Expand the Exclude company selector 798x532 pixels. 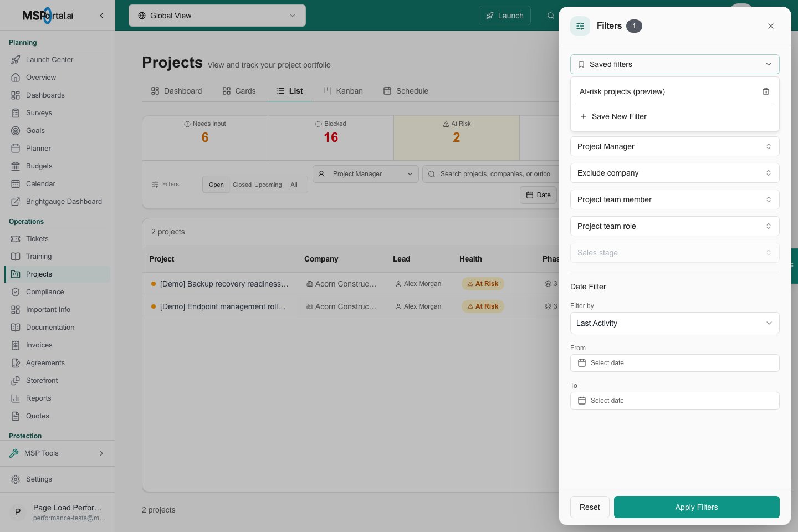[675, 173]
